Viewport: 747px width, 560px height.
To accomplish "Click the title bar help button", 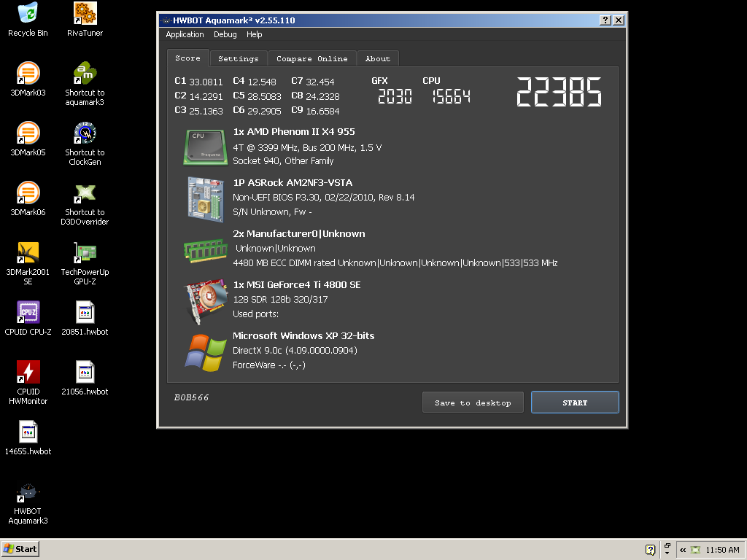I will (x=605, y=20).
